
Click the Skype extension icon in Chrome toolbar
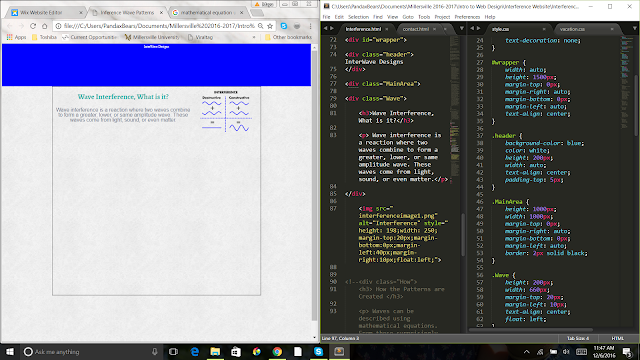point(284,26)
